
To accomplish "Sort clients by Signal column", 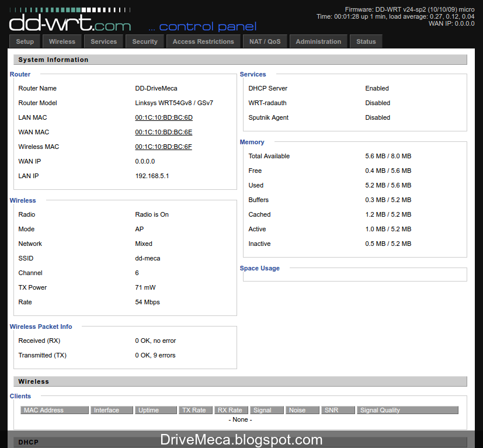I will (266, 409).
